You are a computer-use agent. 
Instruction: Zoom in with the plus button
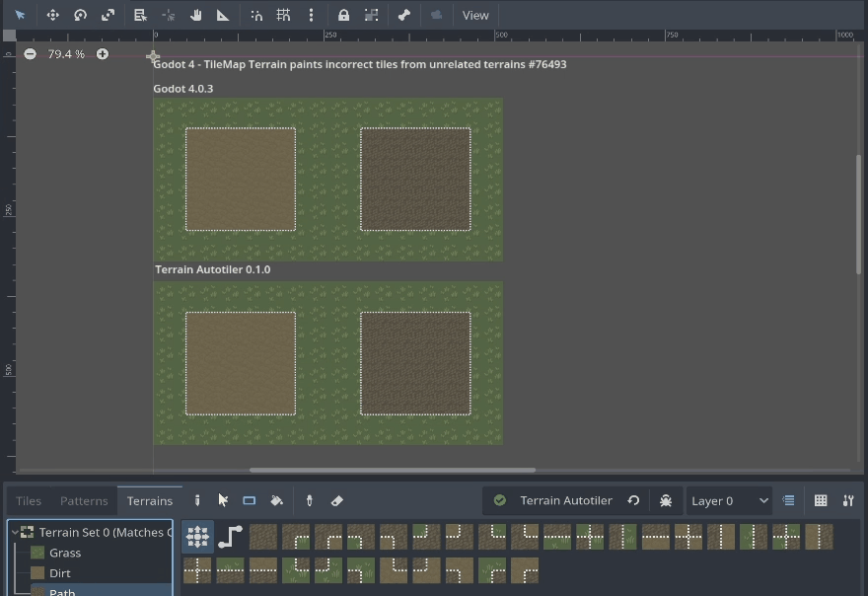[103, 53]
